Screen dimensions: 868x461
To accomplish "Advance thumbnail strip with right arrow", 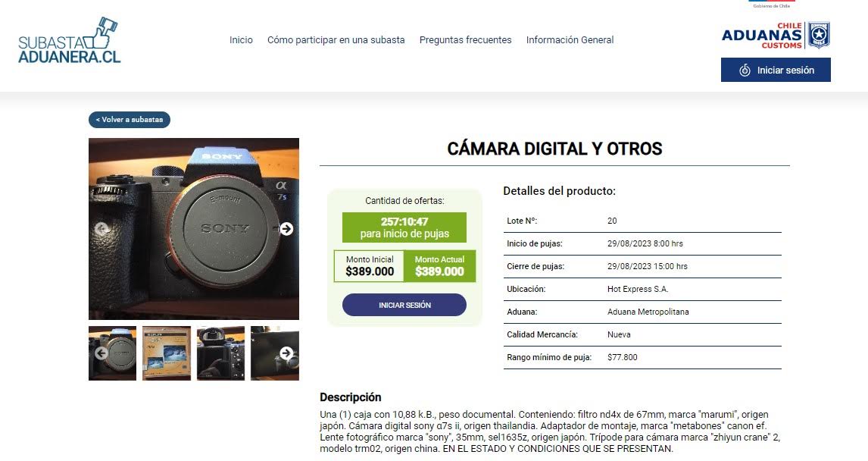I will (x=286, y=353).
